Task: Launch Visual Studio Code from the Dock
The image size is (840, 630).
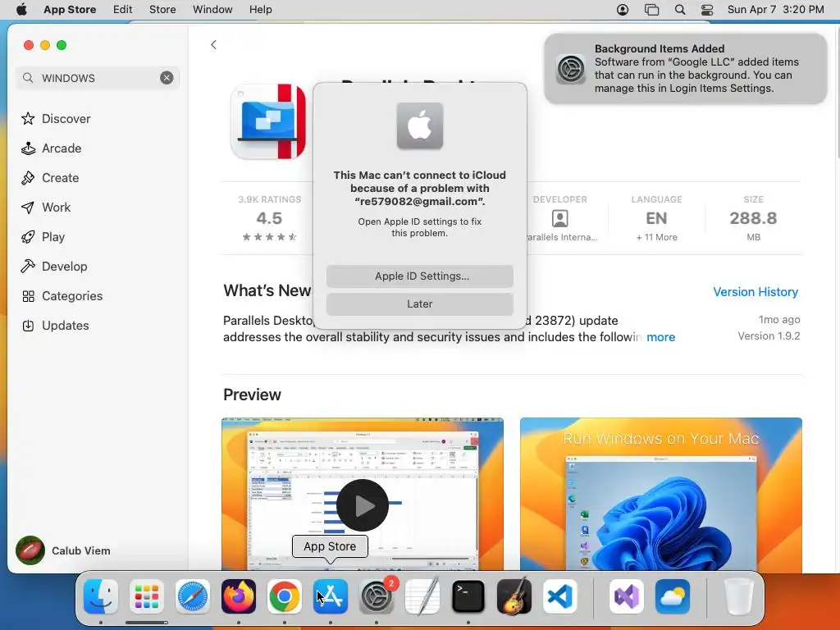Action: pos(560,596)
